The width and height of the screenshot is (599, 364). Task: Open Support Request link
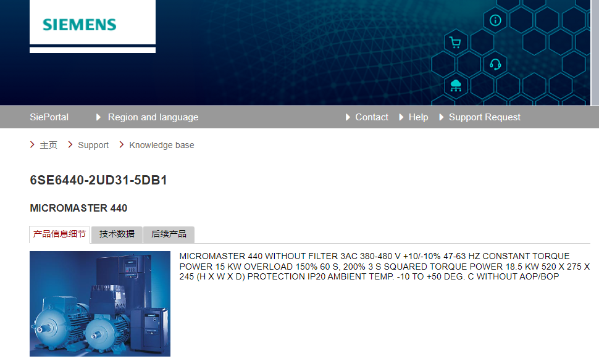click(x=484, y=117)
